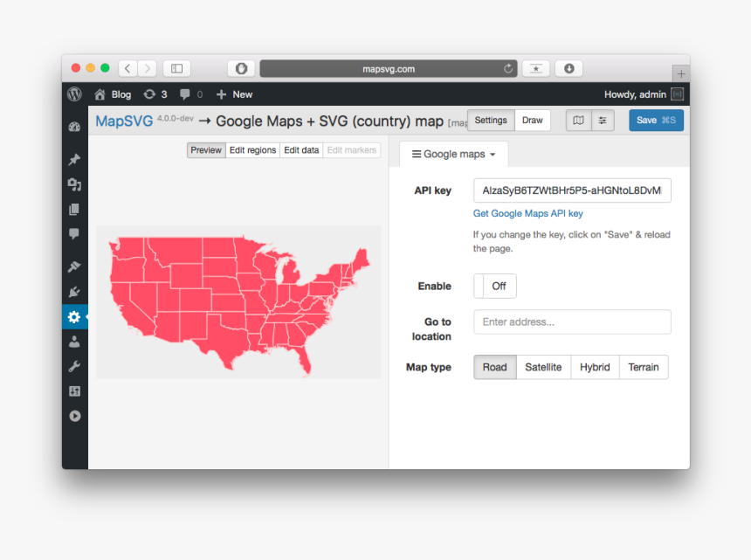Go back using the browser back arrow
This screenshot has height=560, width=751.
[x=127, y=68]
